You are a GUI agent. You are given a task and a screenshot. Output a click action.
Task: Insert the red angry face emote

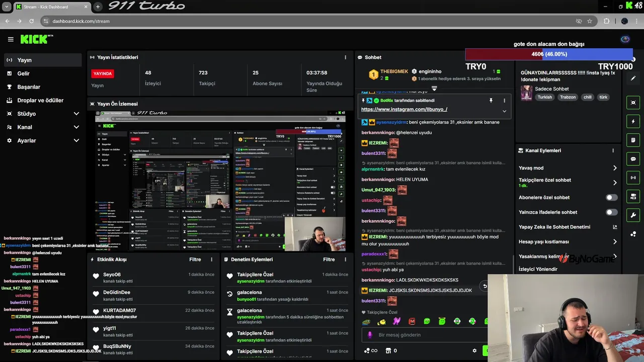412,321
